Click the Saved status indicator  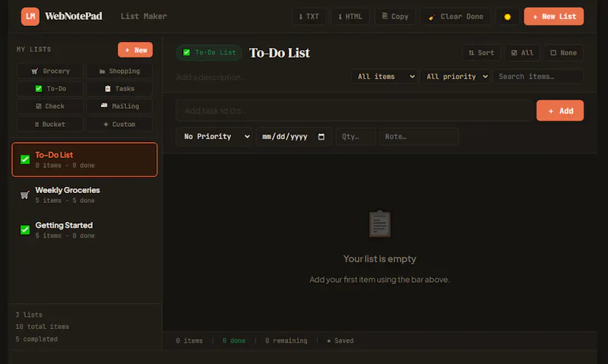(x=340, y=340)
